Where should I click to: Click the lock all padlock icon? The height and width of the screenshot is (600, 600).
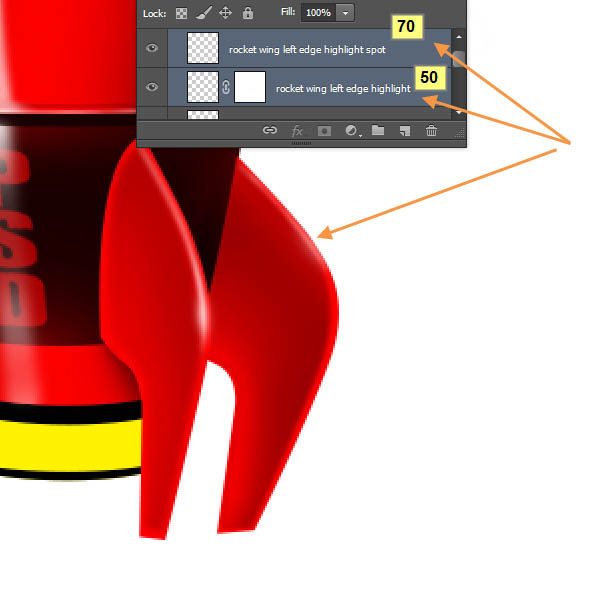[x=247, y=14]
